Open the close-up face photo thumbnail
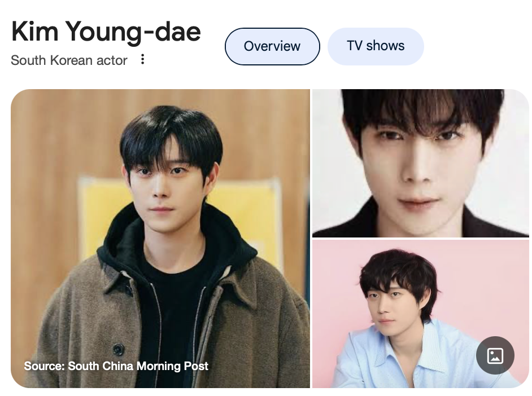 pyautogui.click(x=420, y=163)
